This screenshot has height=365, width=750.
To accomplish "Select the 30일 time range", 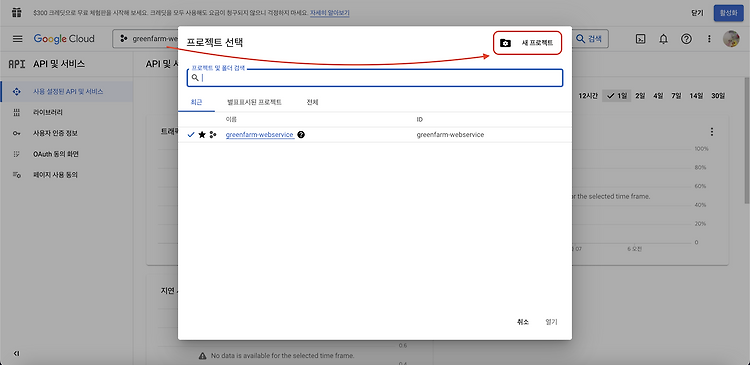I will [x=718, y=96].
